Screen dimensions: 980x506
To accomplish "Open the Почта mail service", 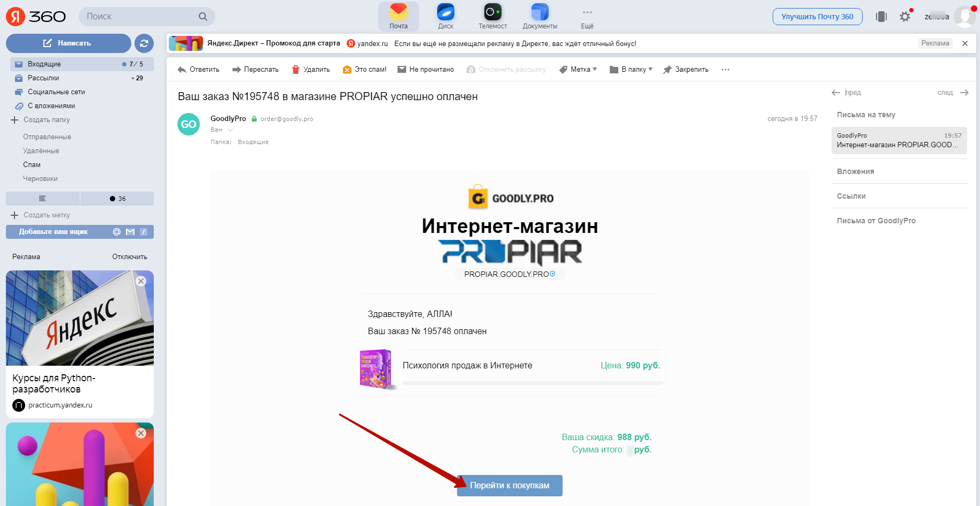I will coord(399,17).
